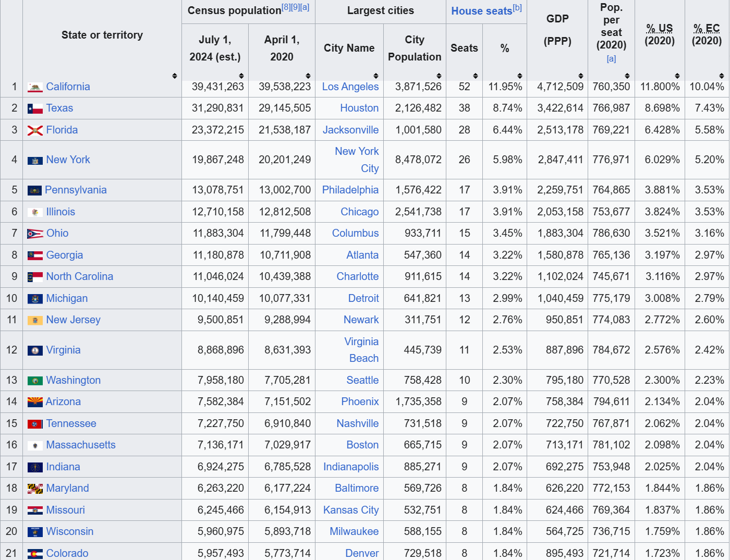The width and height of the screenshot is (730, 560).
Task: Open the Los Angeles city link
Action: pyautogui.click(x=350, y=87)
